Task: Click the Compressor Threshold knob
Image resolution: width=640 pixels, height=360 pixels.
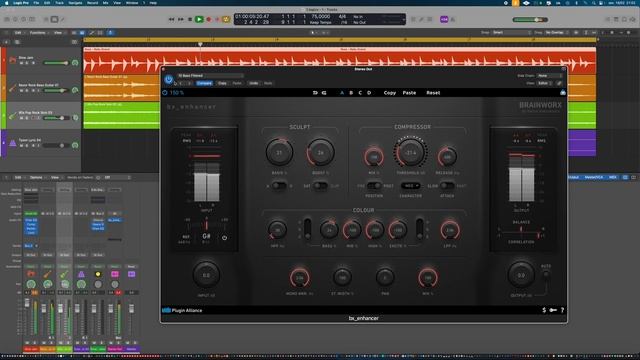Action: pyautogui.click(x=411, y=153)
